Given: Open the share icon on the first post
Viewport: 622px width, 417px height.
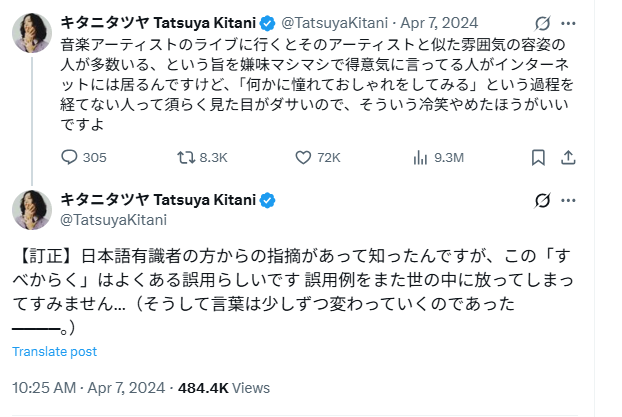Looking at the screenshot, I should click(568, 157).
